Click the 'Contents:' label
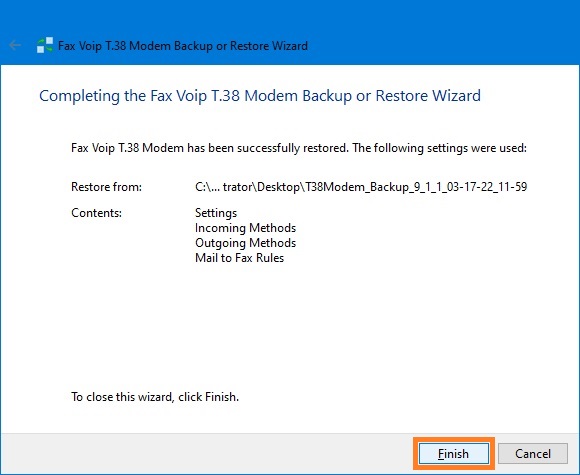This screenshot has width=580, height=475. pyautogui.click(x=97, y=213)
